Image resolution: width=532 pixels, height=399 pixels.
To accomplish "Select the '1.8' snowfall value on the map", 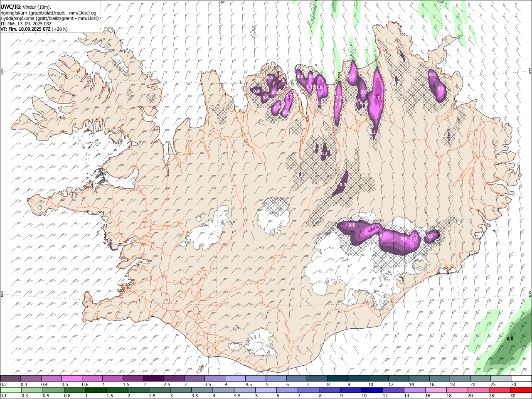I will point(320,87).
